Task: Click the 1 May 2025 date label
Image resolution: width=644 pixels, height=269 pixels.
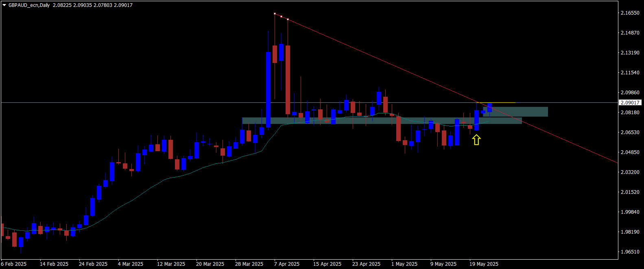Action: point(404,264)
